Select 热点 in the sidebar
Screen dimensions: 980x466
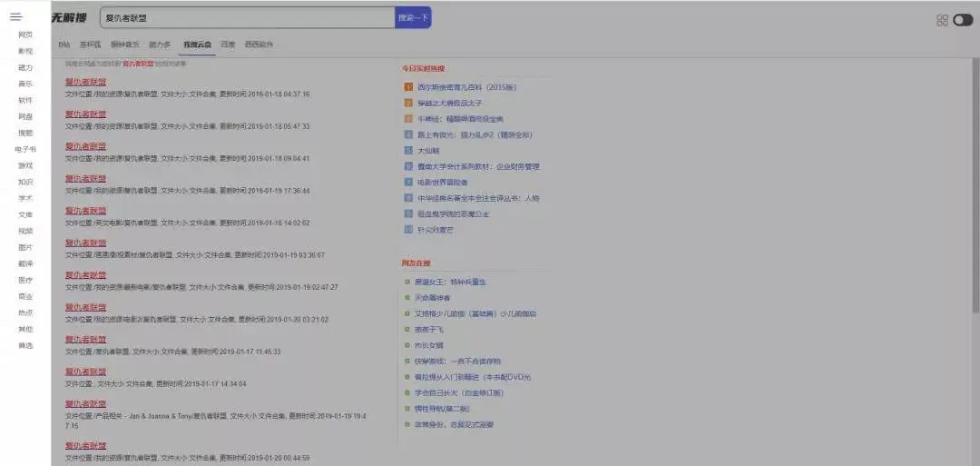[x=25, y=312]
